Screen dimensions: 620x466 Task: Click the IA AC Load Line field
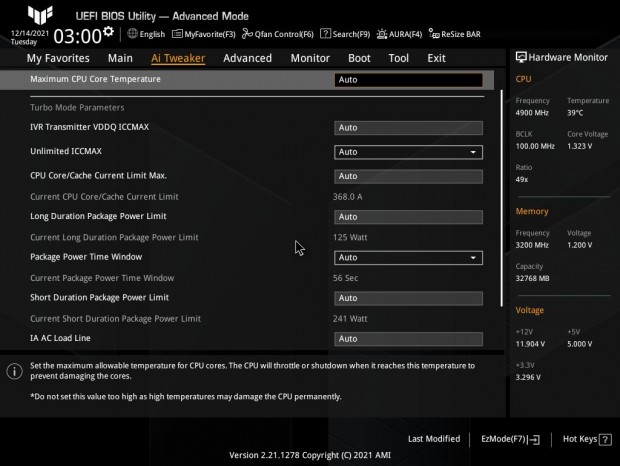pos(408,339)
